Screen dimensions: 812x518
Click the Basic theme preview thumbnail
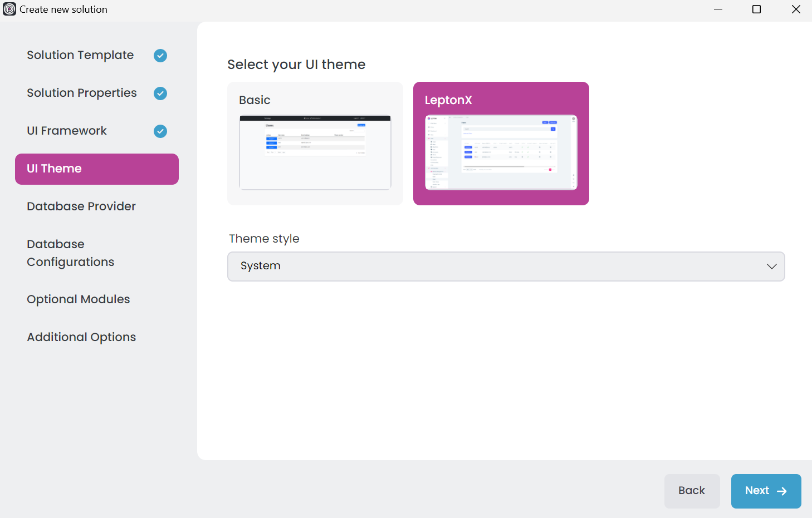click(315, 152)
